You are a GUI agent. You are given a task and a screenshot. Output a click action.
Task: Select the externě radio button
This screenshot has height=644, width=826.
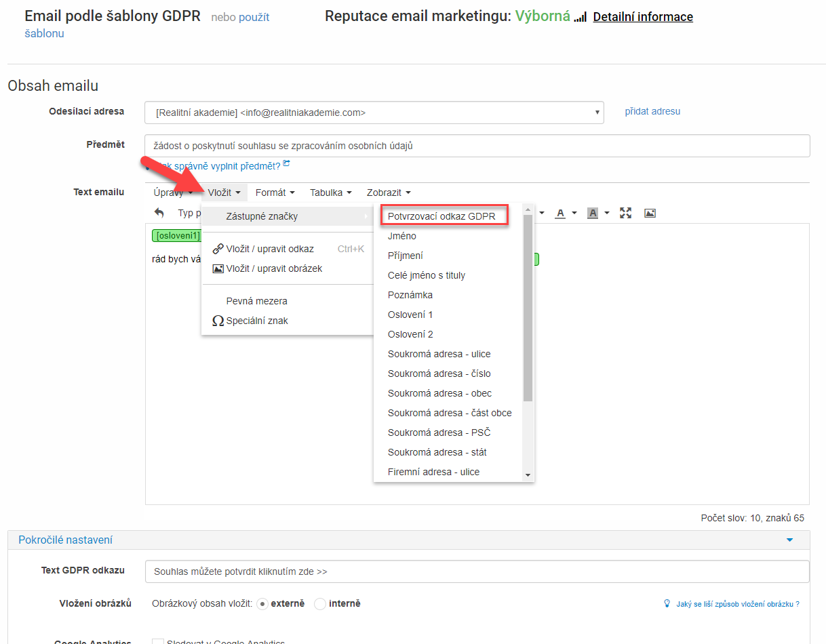tap(262, 603)
